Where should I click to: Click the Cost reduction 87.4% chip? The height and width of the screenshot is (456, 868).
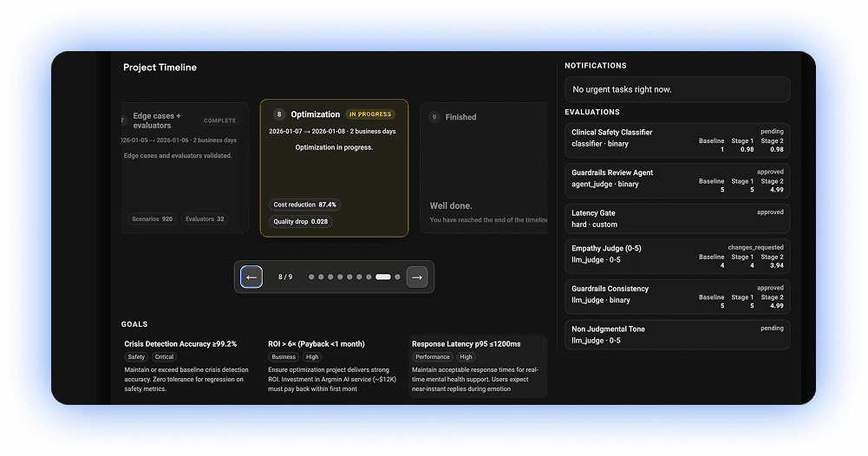[304, 205]
